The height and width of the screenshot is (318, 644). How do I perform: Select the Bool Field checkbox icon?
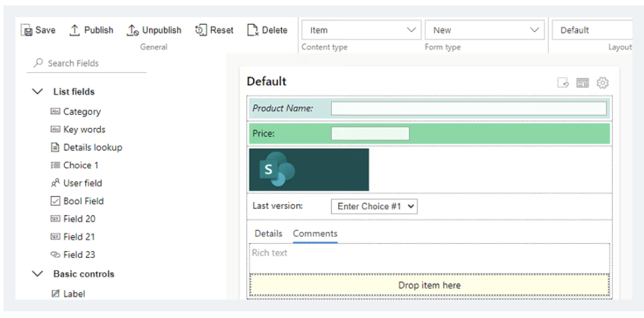55,201
